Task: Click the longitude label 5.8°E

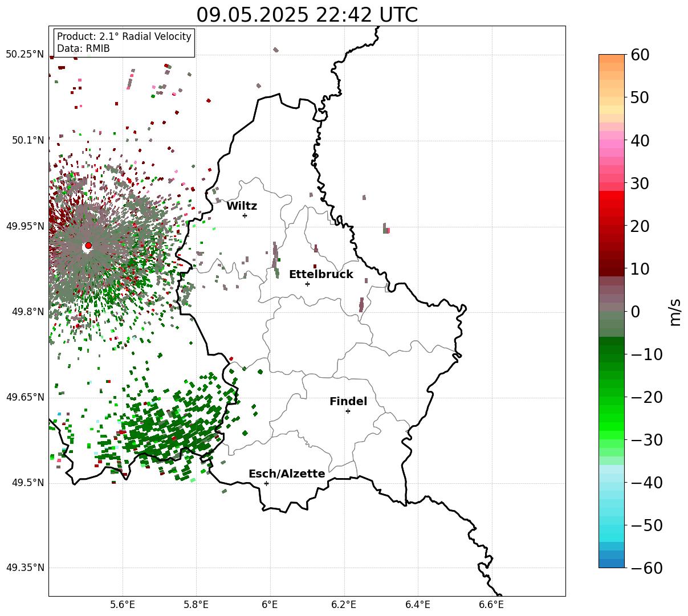Action: click(x=197, y=605)
